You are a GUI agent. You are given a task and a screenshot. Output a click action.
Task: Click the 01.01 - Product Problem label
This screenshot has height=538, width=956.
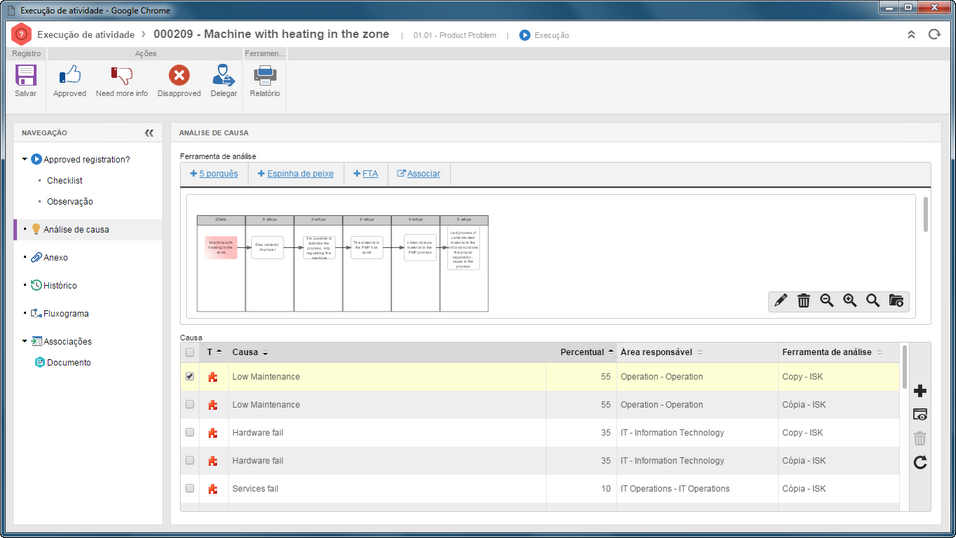tap(455, 35)
